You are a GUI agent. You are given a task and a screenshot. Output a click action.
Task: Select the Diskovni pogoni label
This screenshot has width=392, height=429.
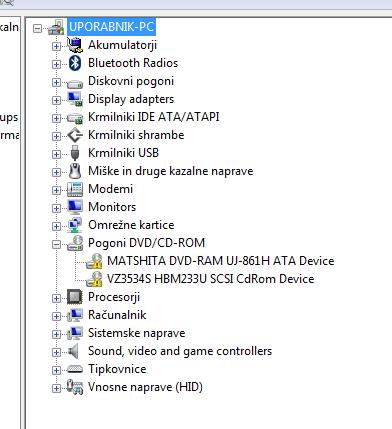click(x=131, y=81)
